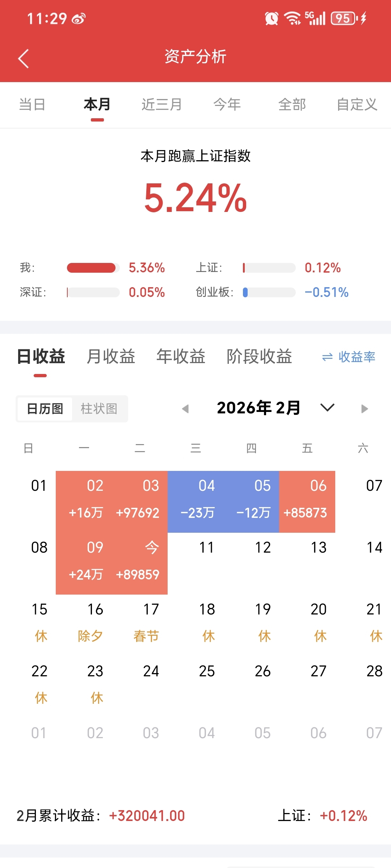Tap the red 我 5.36% progress bar
Image resolution: width=391 pixels, height=868 pixels.
(91, 268)
